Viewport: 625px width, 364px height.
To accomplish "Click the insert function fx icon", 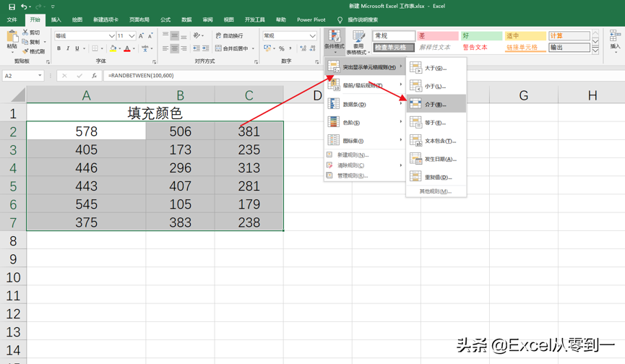I will pos(94,76).
